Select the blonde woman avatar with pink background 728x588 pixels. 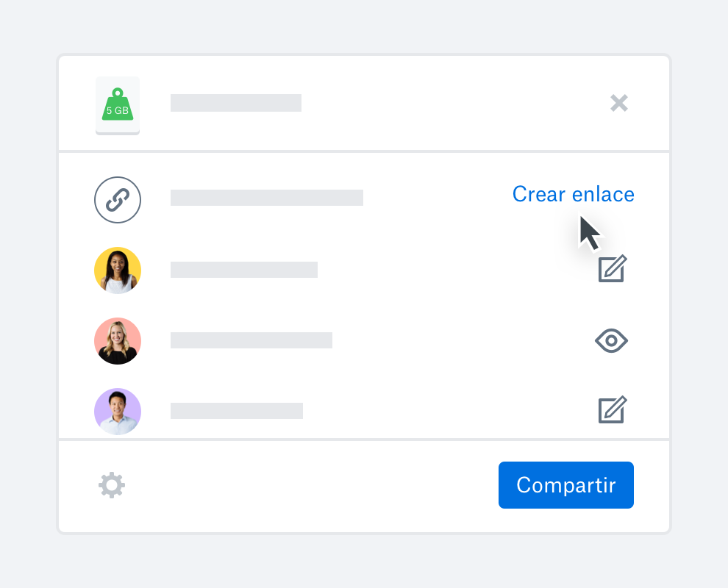pyautogui.click(x=118, y=340)
